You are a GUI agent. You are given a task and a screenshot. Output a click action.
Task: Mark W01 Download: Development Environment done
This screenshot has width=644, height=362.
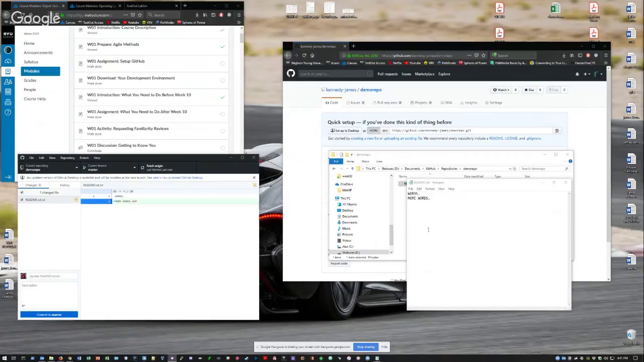point(222,80)
